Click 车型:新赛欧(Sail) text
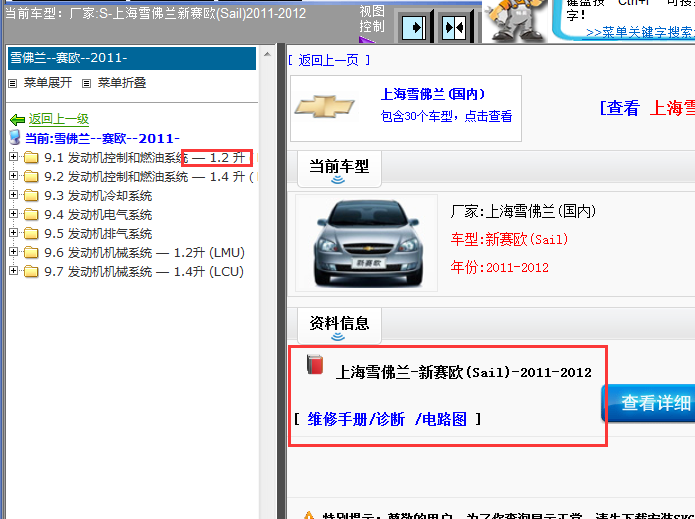 click(509, 239)
